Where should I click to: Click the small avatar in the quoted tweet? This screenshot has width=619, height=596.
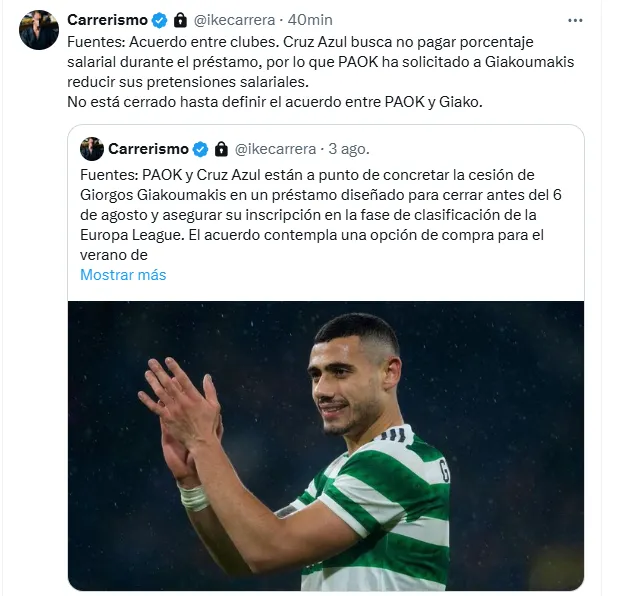91,149
